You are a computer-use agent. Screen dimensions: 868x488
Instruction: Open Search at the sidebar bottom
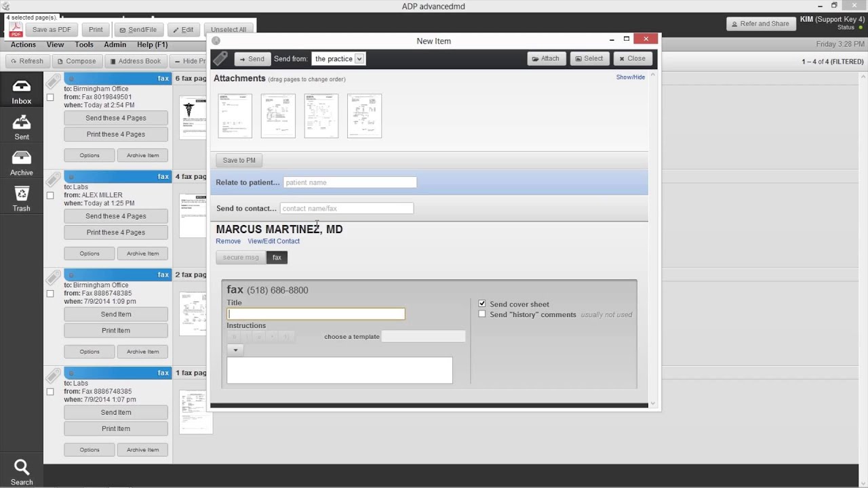pyautogui.click(x=21, y=472)
